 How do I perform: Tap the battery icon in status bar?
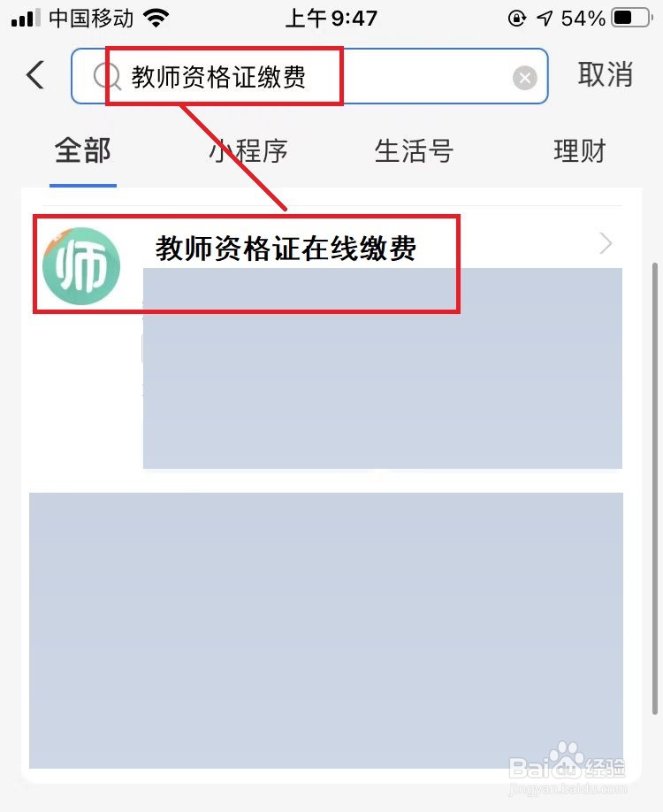point(631,19)
